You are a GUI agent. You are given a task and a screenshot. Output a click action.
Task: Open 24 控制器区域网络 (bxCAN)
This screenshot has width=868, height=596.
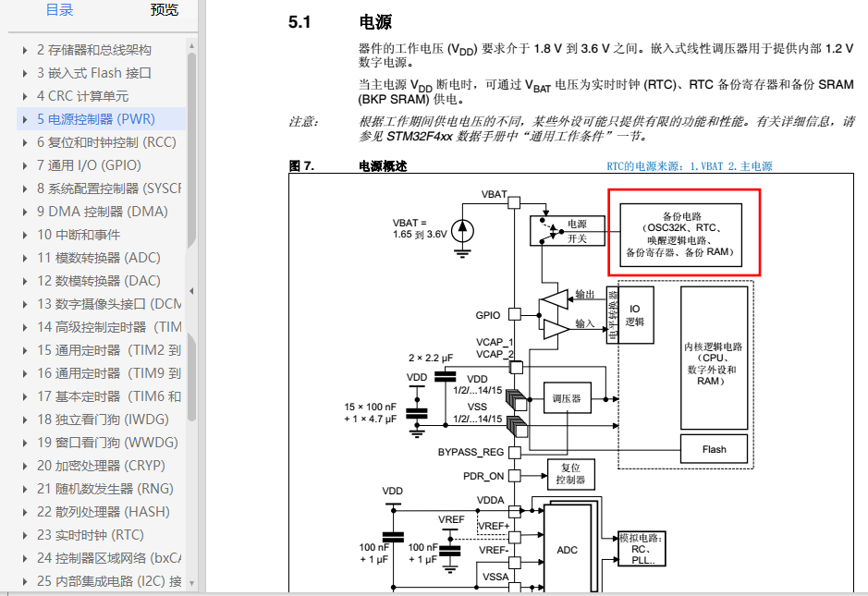pos(109,558)
